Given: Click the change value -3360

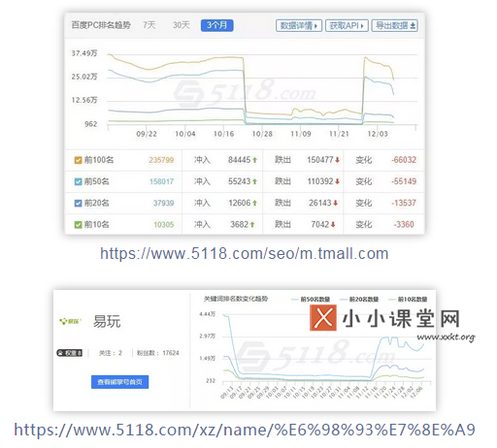Looking at the screenshot, I should point(404,224).
